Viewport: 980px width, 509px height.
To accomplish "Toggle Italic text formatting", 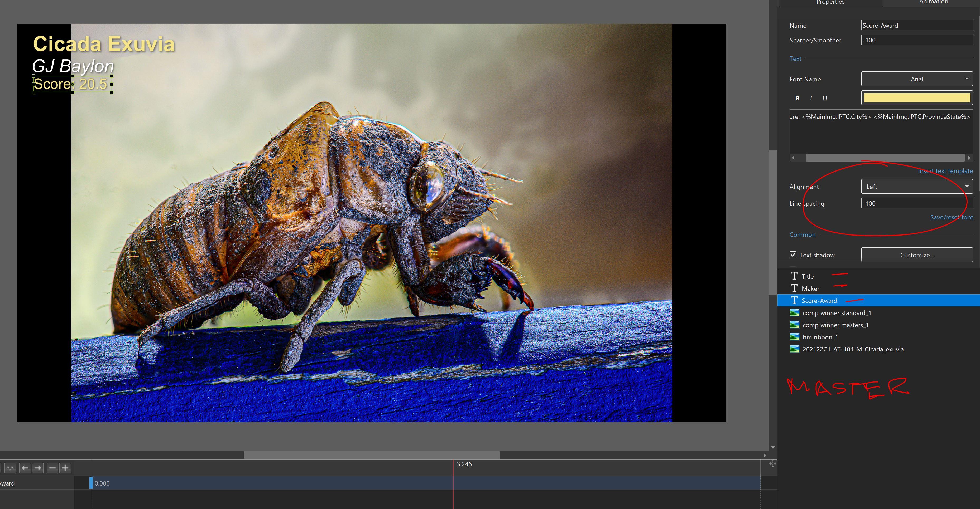I will tap(811, 98).
